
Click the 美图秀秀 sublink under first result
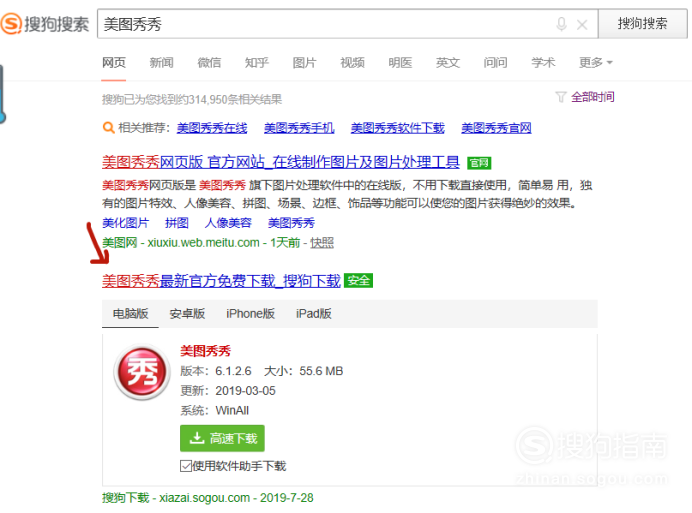(291, 223)
